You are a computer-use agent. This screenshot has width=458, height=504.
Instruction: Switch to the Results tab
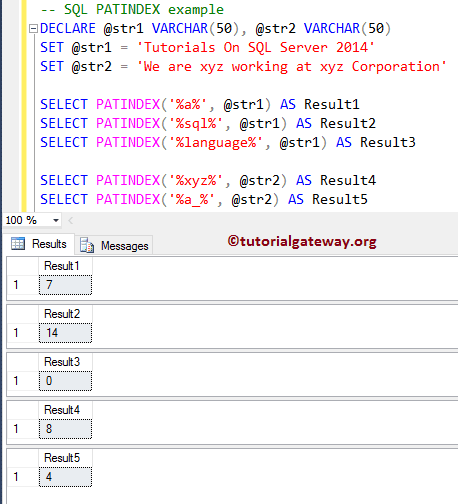39,244
